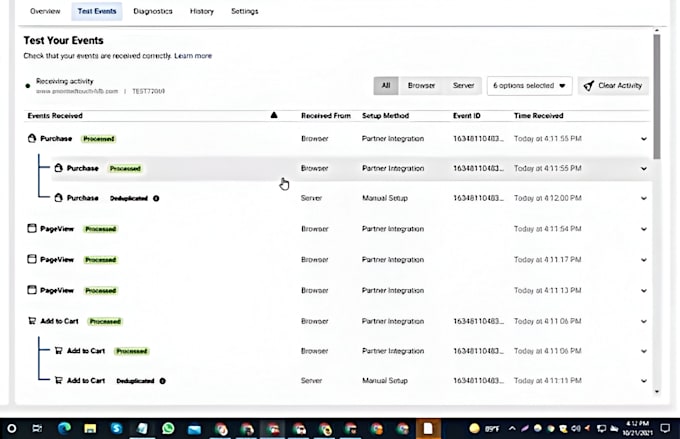Image resolution: width=680 pixels, height=439 pixels.
Task: Expand the PageView 4:11:17 PM row chevron
Action: pos(644,260)
